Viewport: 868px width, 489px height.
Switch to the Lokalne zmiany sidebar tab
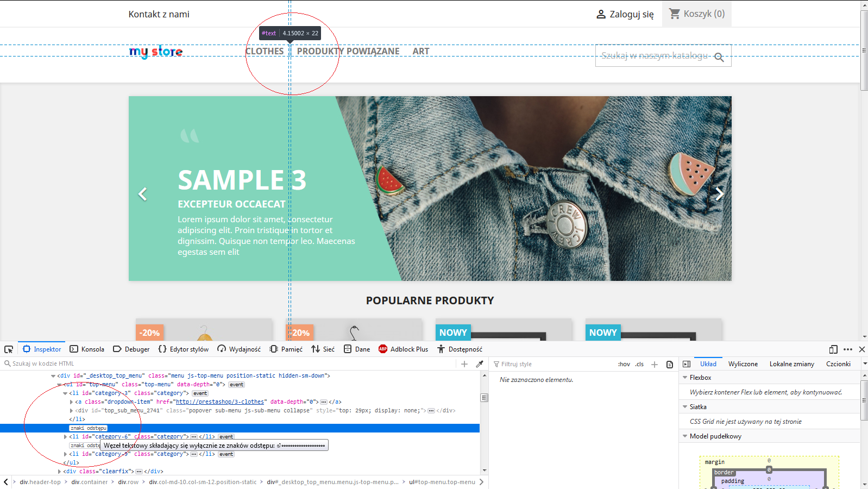tap(792, 364)
